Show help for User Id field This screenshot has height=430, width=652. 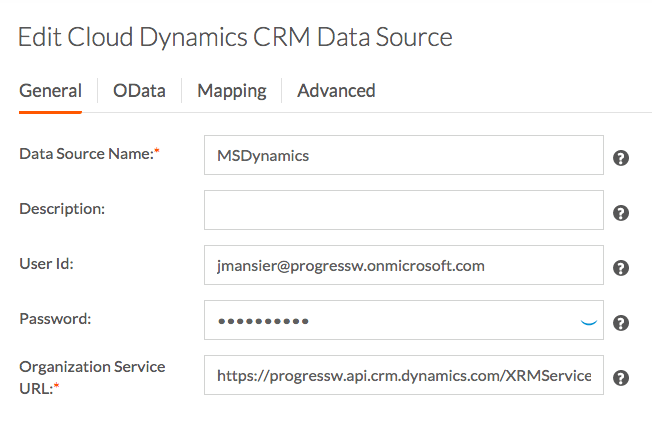pyautogui.click(x=621, y=268)
